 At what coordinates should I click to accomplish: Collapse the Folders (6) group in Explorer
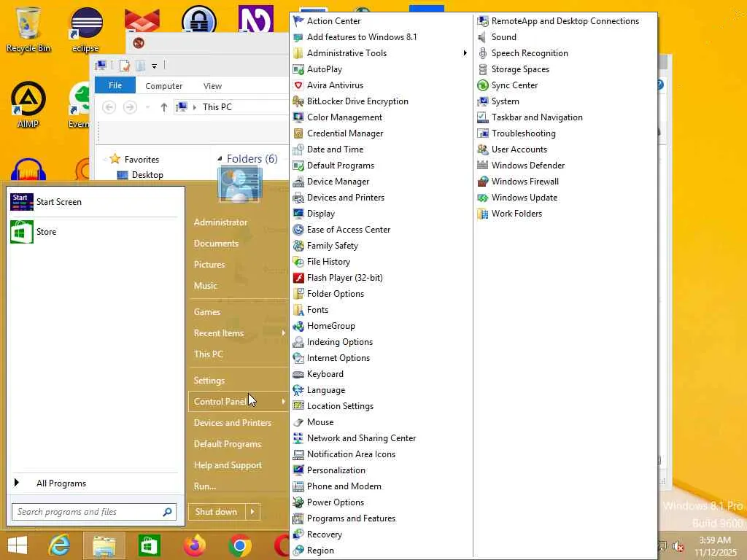(220, 158)
